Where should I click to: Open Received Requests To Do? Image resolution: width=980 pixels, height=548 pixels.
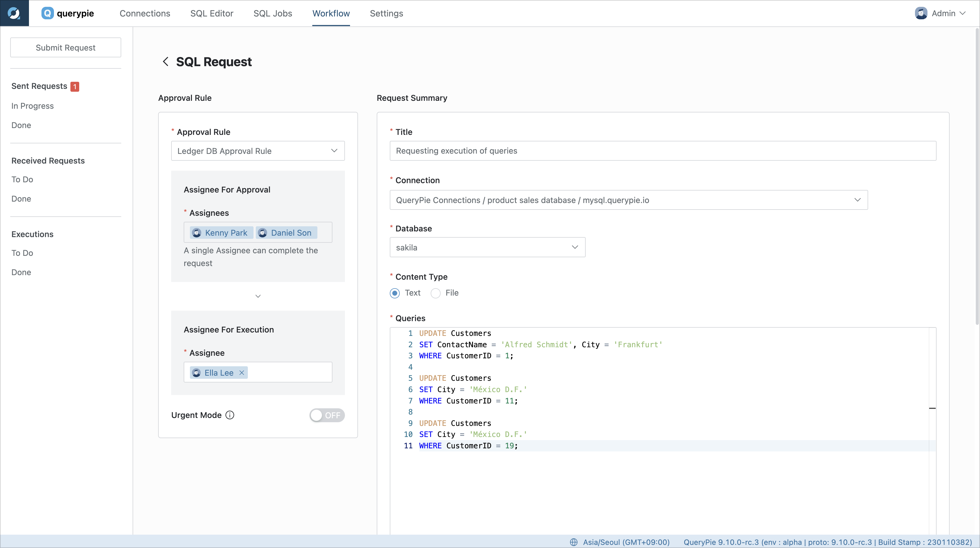(22, 179)
